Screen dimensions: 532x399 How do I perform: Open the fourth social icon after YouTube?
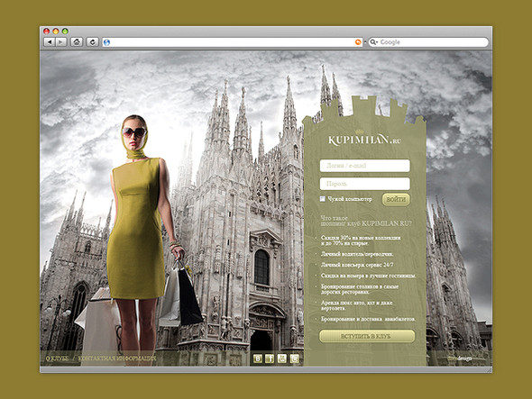pos(295,358)
